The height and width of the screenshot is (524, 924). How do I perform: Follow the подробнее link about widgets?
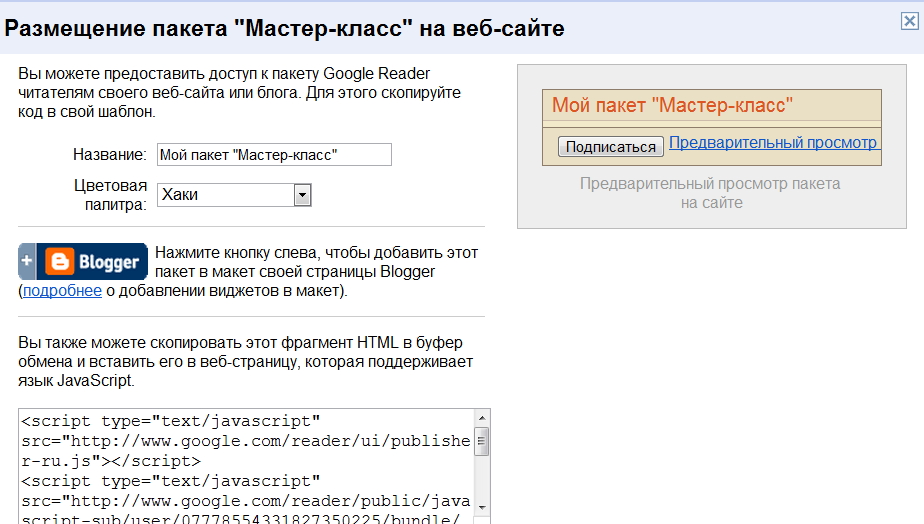(62, 291)
